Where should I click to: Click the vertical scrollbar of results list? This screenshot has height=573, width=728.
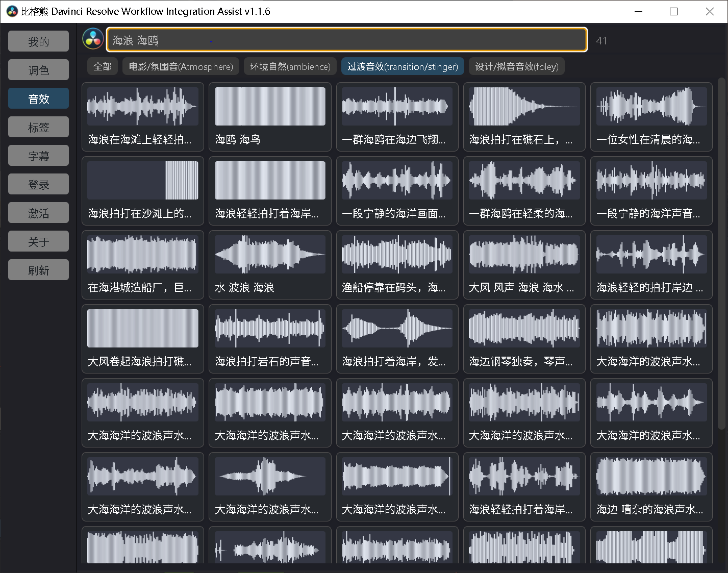tap(721, 255)
